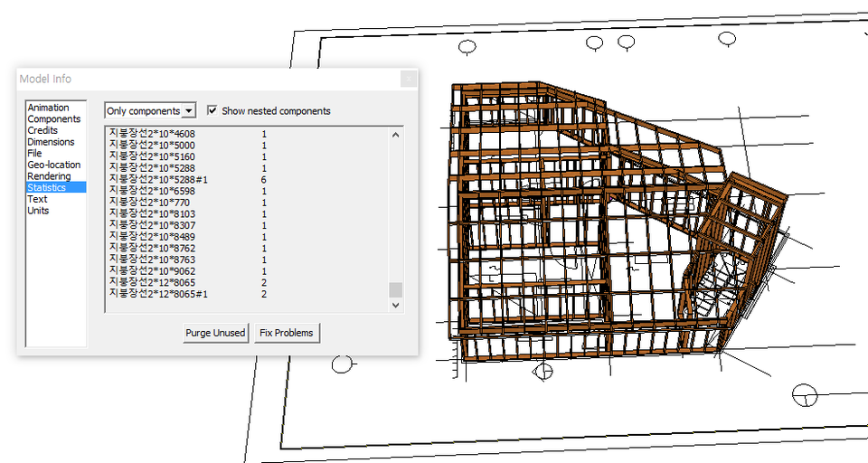Click the statistics list scroll up arrow
868x463 pixels.
[x=396, y=135]
